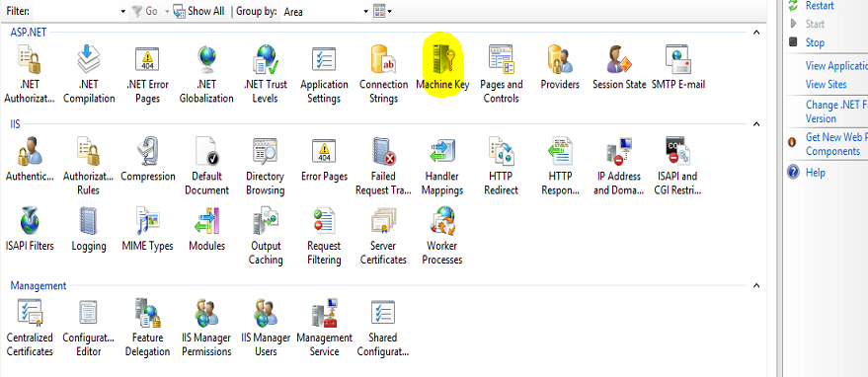Open Shared Configuration feature
Image resolution: width=868 pixels, height=377 pixels.
383,329
